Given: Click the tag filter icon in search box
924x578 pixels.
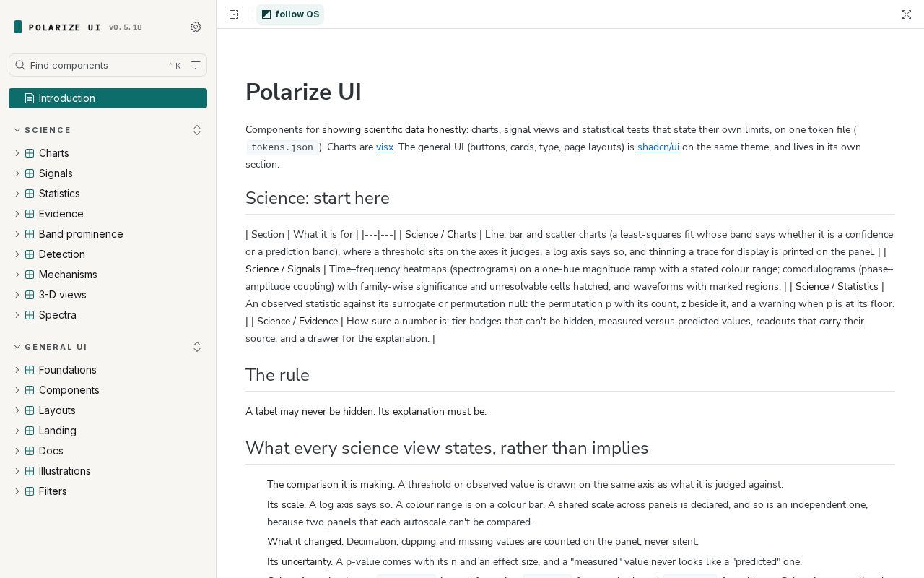Looking at the screenshot, I should [196, 65].
